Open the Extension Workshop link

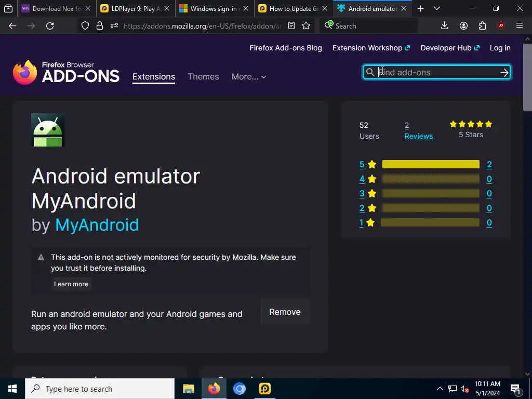[371, 48]
